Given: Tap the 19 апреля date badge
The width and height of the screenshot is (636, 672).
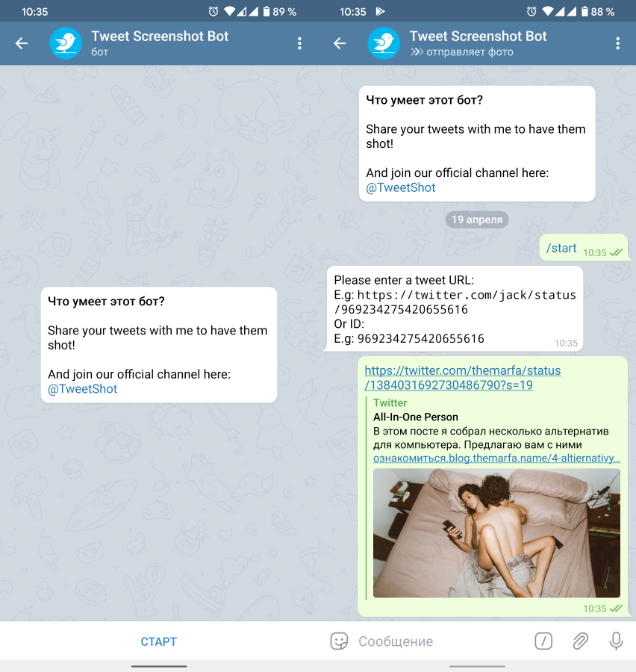Looking at the screenshot, I should 476,220.
